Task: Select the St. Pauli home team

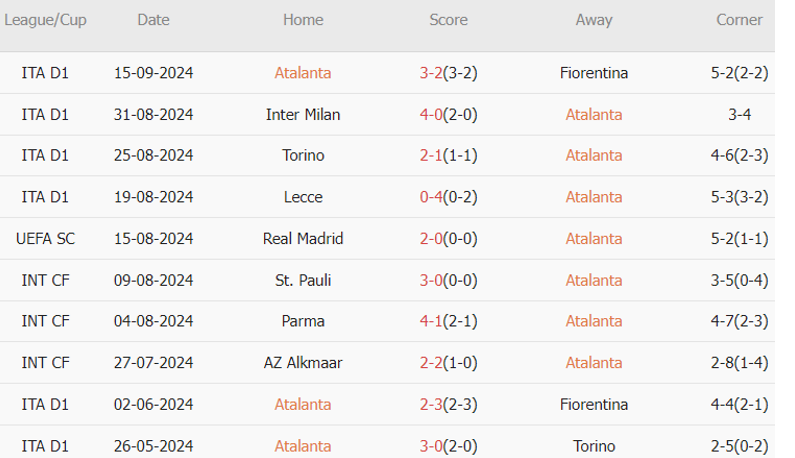Action: pyautogui.click(x=303, y=280)
